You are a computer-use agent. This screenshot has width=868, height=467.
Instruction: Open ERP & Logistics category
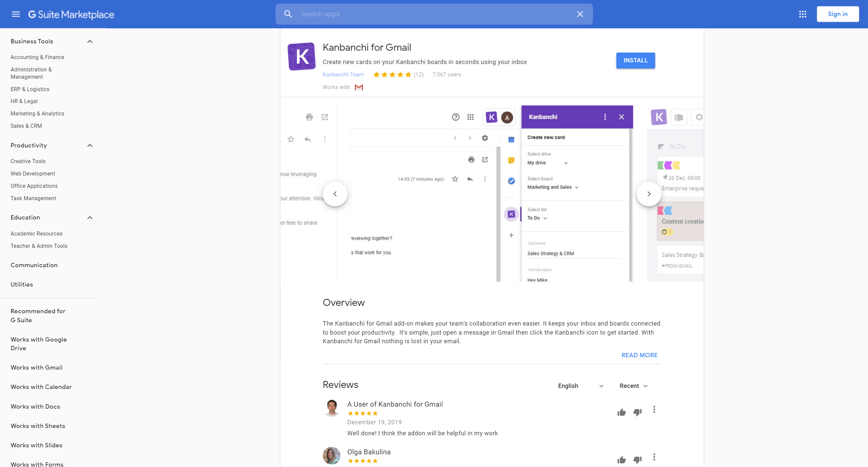pos(30,89)
